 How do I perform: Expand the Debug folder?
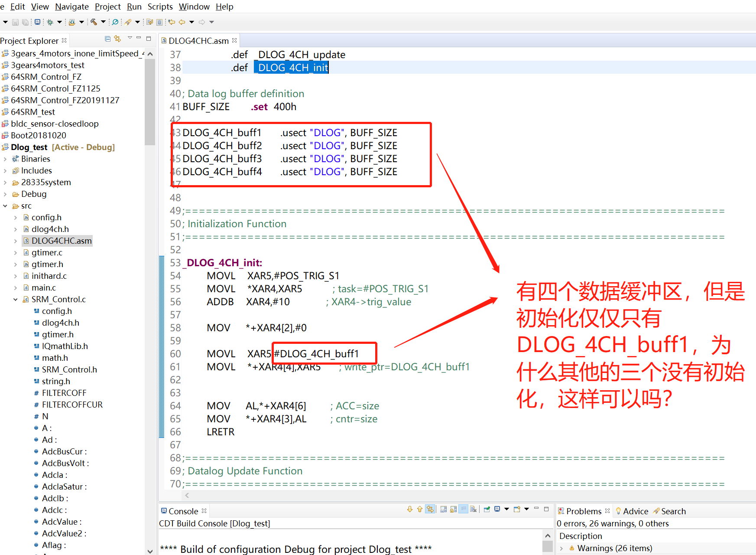point(5,194)
